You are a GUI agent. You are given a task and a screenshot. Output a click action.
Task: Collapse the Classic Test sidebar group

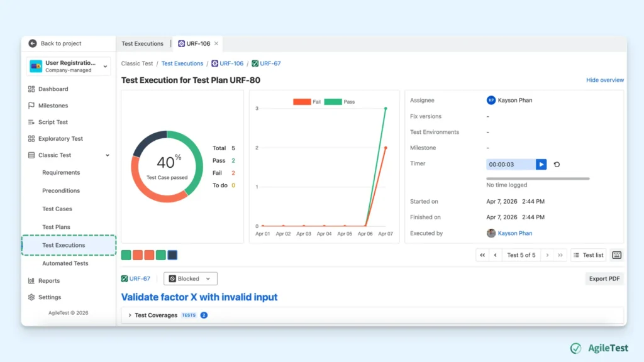tap(108, 155)
